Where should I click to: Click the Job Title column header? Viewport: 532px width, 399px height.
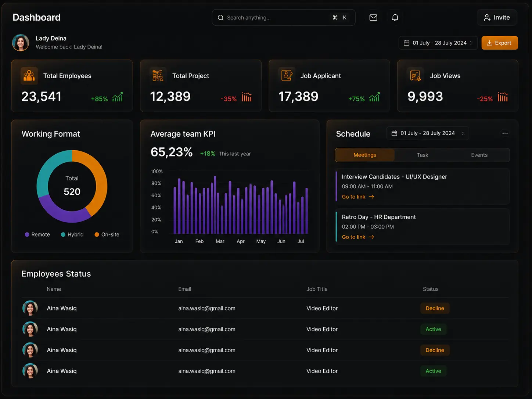click(317, 289)
